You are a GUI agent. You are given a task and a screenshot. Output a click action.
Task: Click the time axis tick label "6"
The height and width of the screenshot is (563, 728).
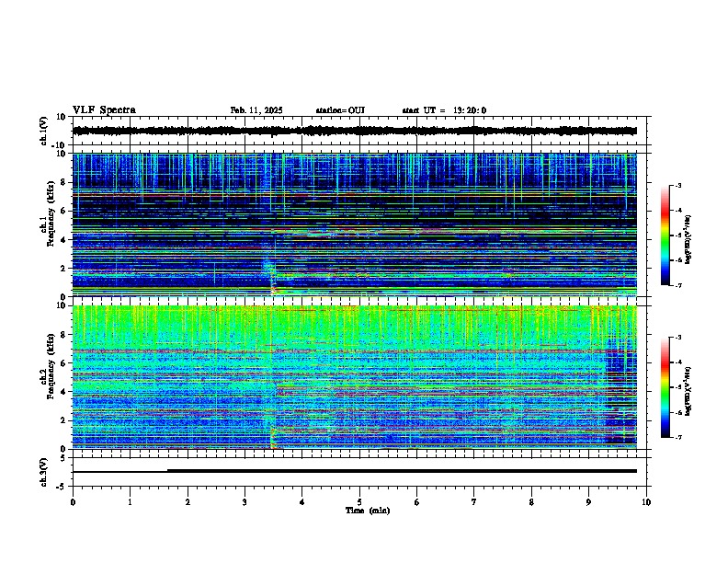click(416, 502)
